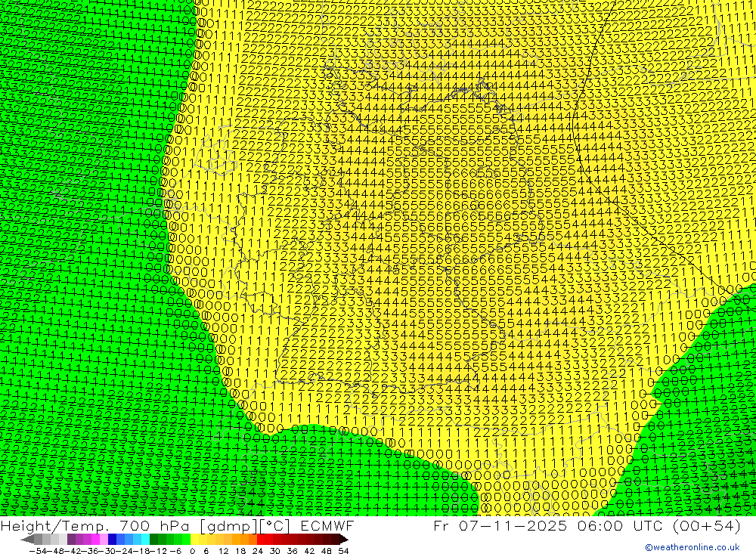Screen dimensions: 756x554
Task: Click the '54' legend scale maximum value
Action: click(x=343, y=551)
